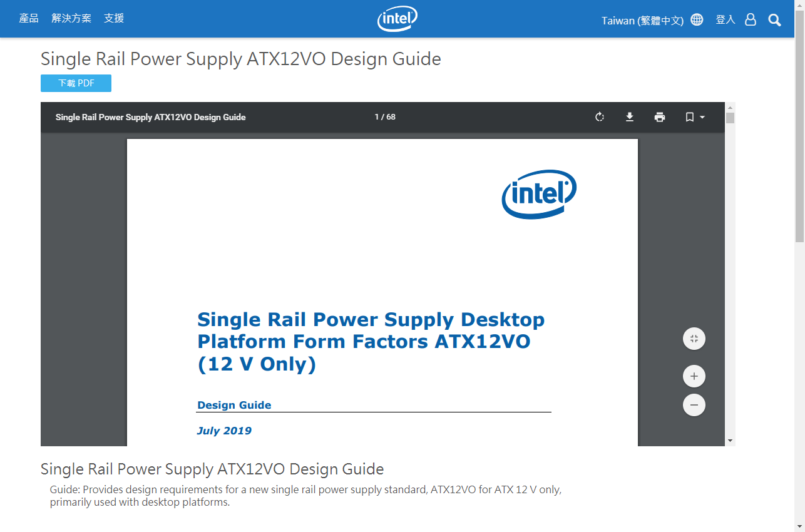Rotate the PDF page clockwise
This screenshot has height=532, width=805.
(600, 116)
